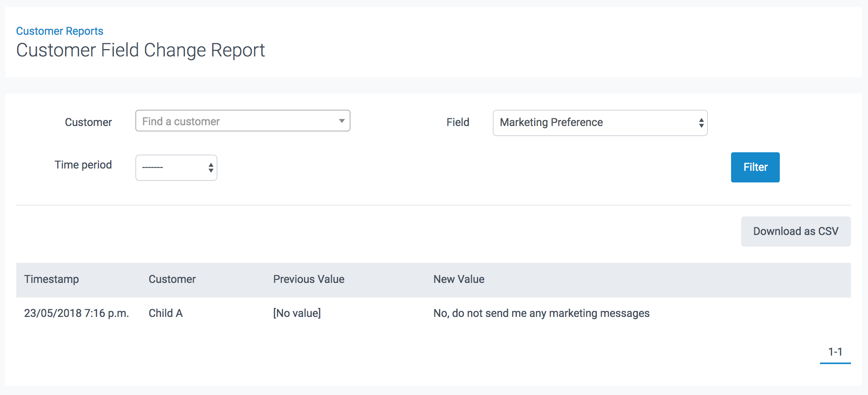Download the report as CSV
868x395 pixels.
click(x=795, y=231)
